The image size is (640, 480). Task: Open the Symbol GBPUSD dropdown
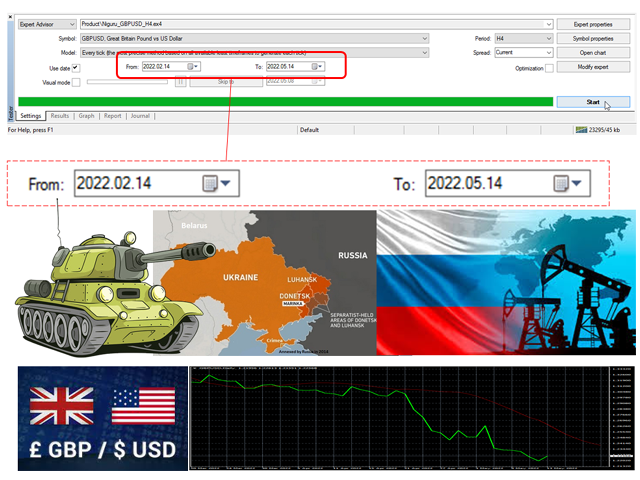[425, 38]
